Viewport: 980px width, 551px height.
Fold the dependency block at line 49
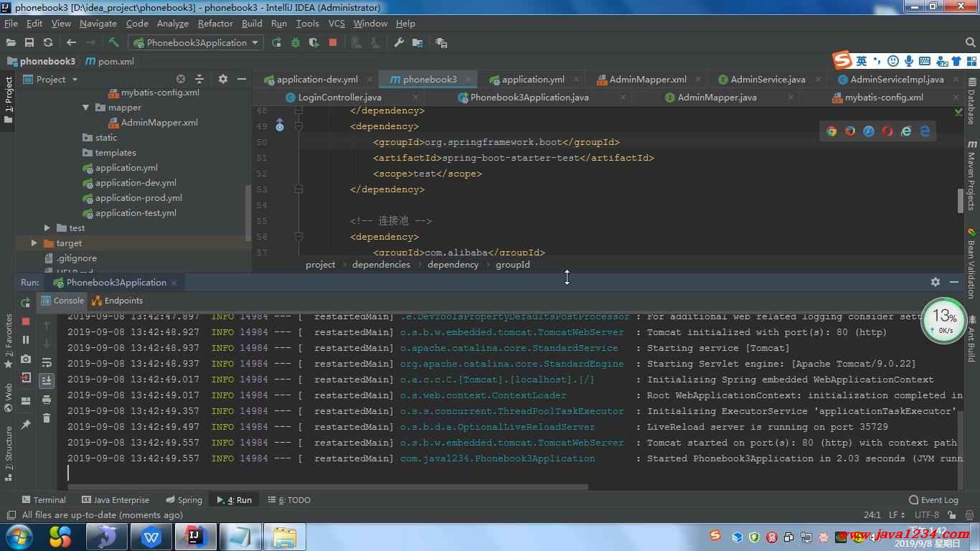[x=298, y=126]
